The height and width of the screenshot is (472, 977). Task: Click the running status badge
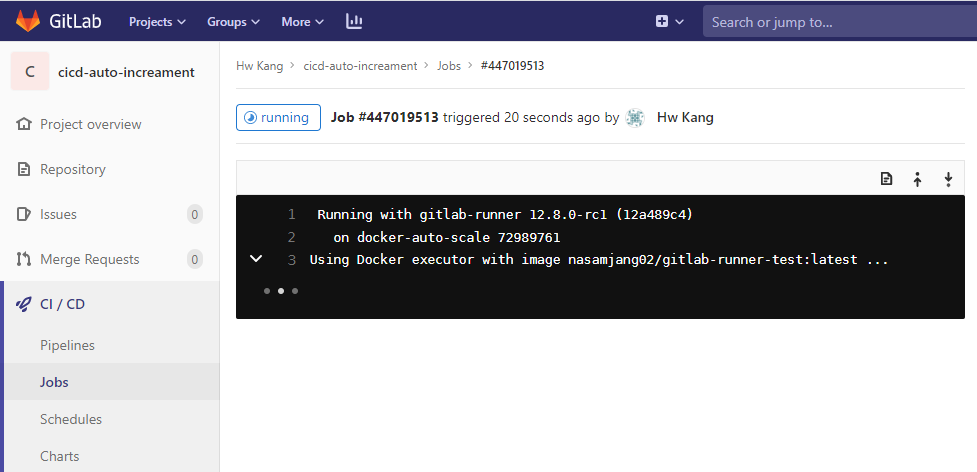[278, 117]
